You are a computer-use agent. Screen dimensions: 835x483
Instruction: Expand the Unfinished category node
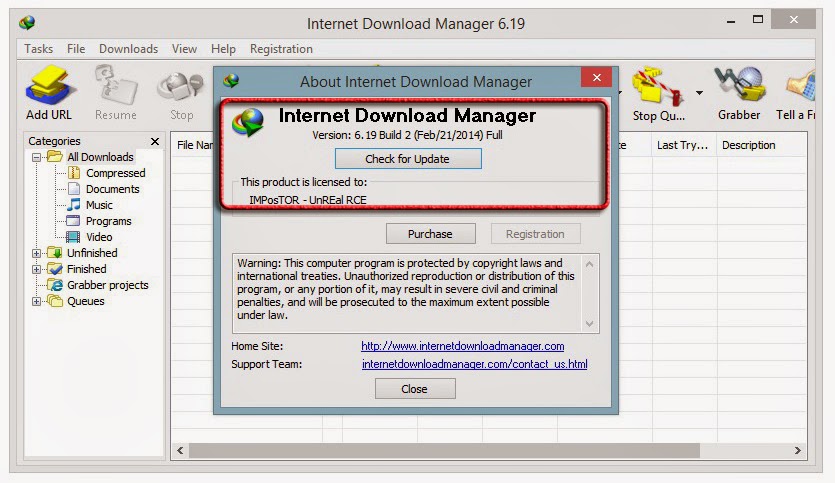36,253
